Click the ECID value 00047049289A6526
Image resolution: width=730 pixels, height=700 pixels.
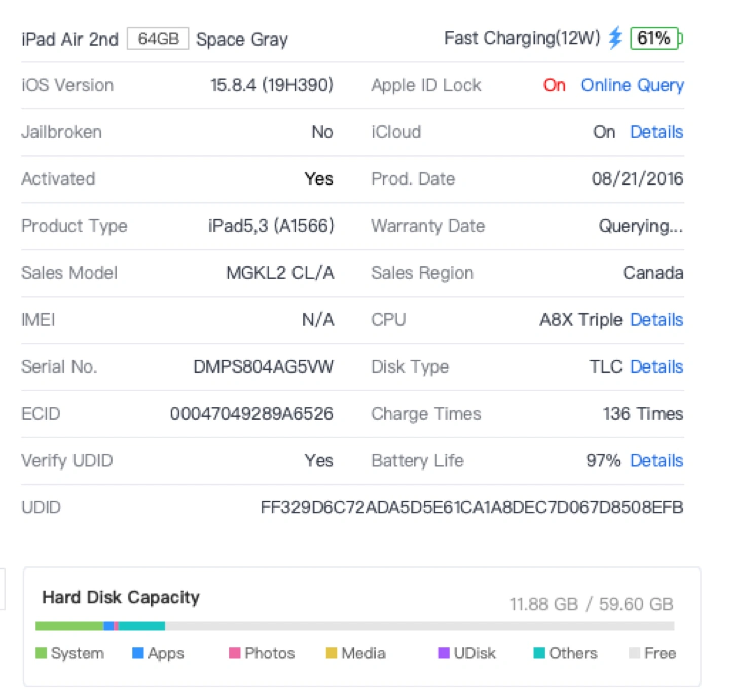[251, 414]
